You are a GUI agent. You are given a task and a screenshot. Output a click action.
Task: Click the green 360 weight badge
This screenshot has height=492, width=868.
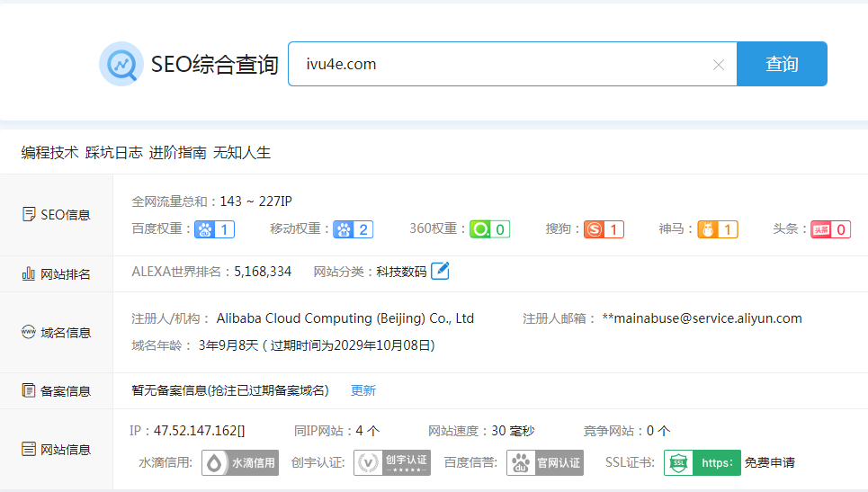pos(490,229)
